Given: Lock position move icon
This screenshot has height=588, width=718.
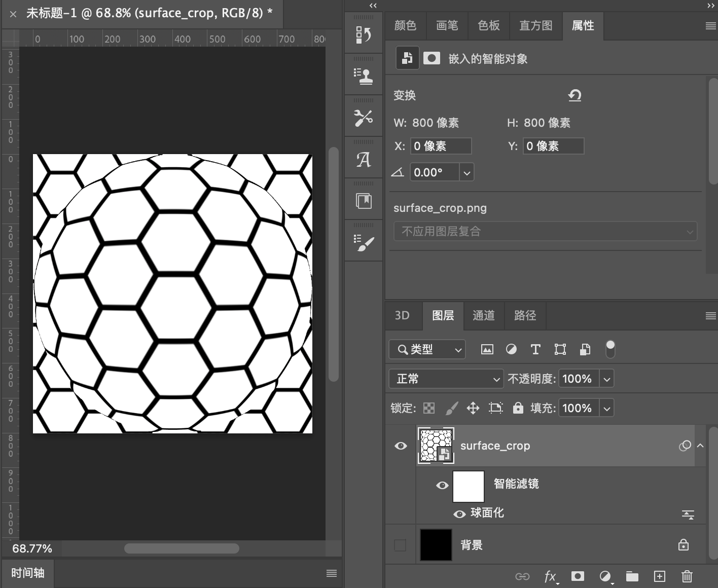Looking at the screenshot, I should pyautogui.click(x=473, y=408).
